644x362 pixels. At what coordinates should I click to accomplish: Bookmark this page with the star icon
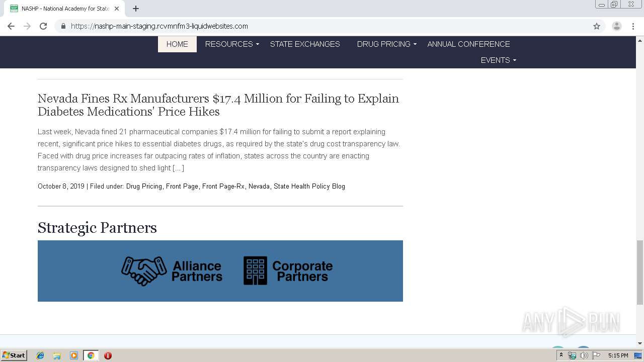coord(597,26)
